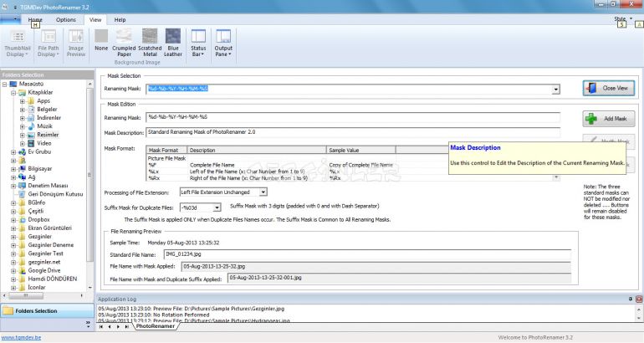The image size is (644, 343).
Task: Click the Mask Description text field
Action: [353, 132]
